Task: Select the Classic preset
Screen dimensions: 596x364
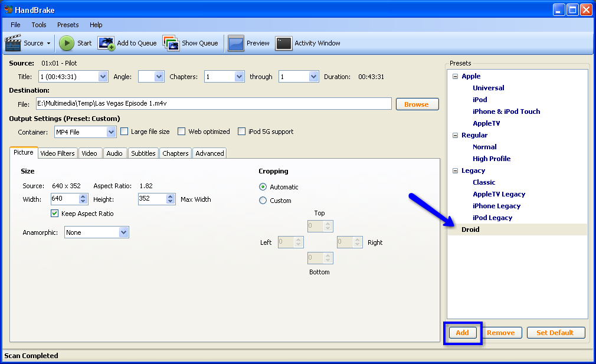Action: tap(484, 182)
